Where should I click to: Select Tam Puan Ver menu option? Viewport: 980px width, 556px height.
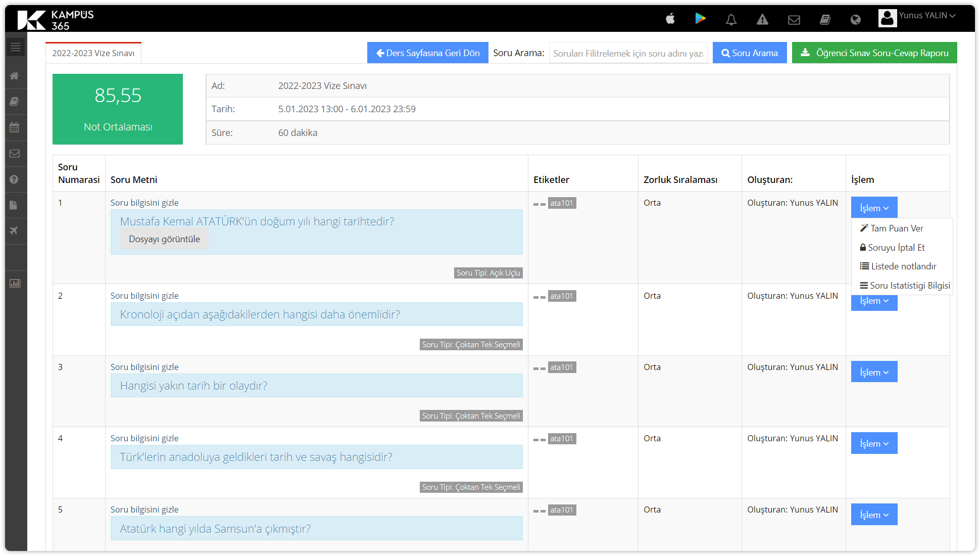(x=892, y=228)
